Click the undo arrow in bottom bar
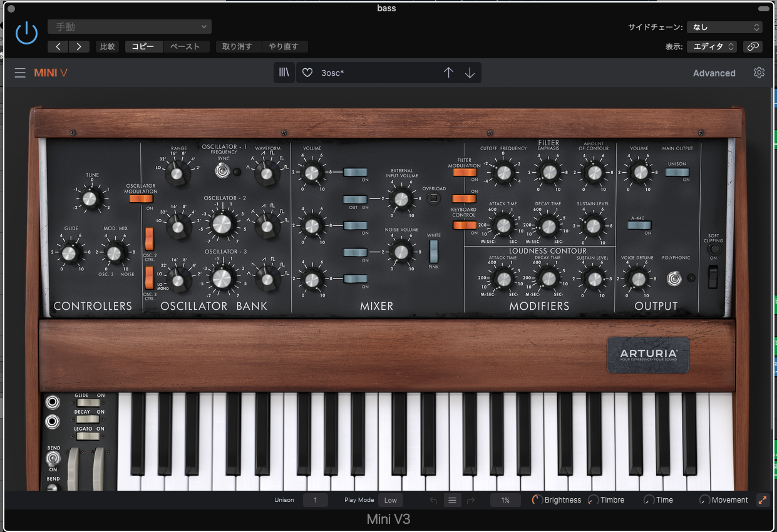777x532 pixels. click(x=433, y=500)
